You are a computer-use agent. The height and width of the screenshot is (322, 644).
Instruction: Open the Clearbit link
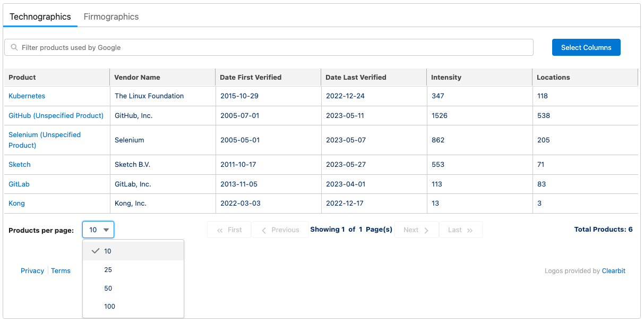click(613, 270)
